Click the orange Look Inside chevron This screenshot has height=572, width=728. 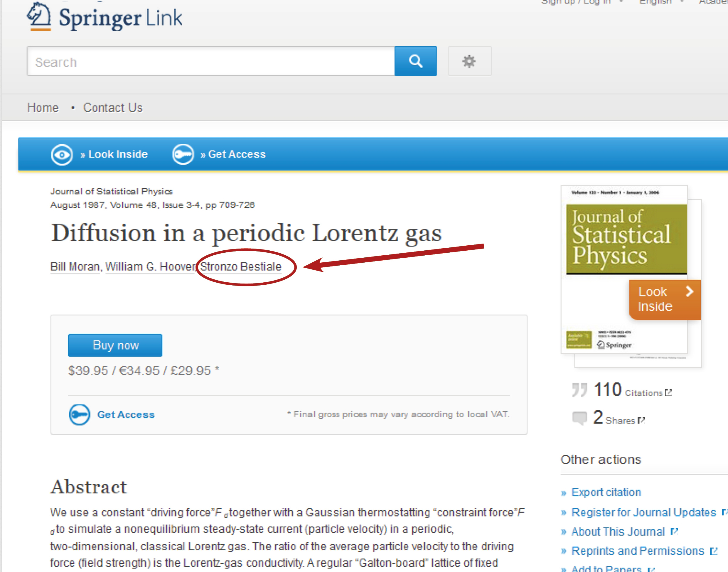click(689, 291)
